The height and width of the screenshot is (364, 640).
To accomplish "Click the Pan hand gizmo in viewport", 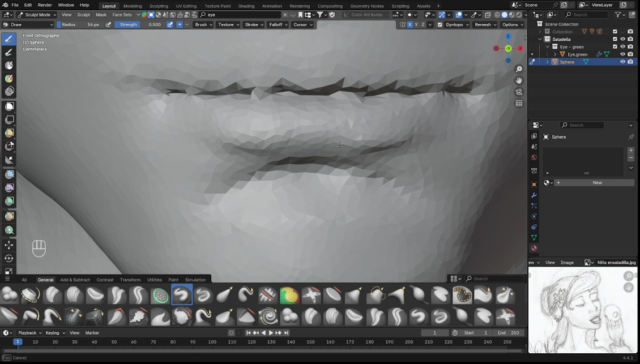I will click(519, 80).
